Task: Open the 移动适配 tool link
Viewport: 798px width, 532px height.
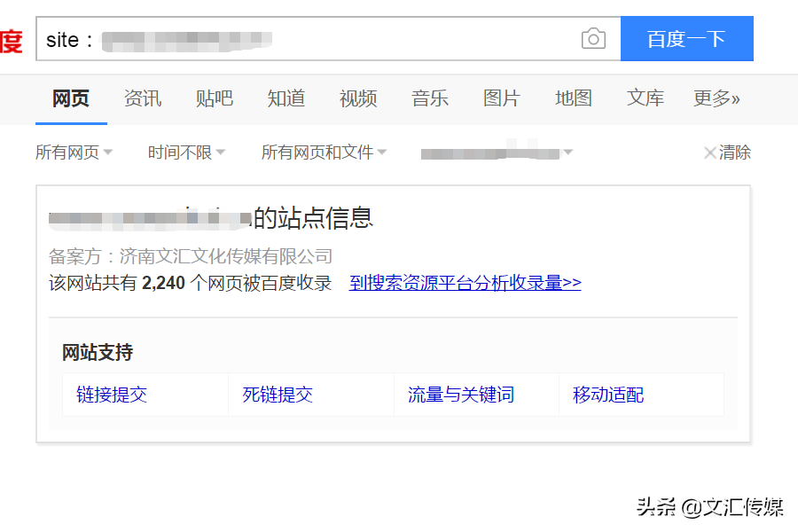Action: pyautogui.click(x=607, y=394)
